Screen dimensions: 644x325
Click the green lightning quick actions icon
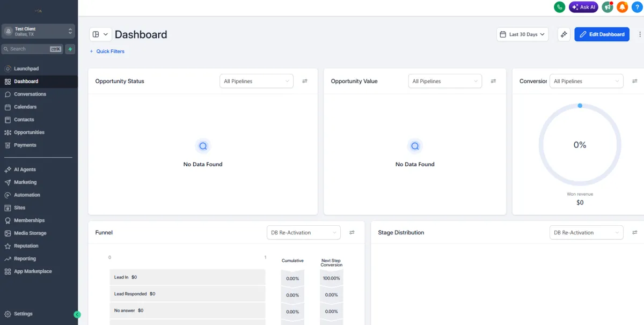(x=70, y=49)
